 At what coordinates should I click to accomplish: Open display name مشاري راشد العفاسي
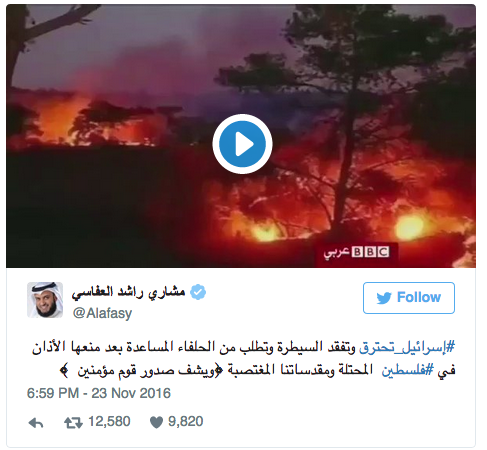click(x=128, y=292)
